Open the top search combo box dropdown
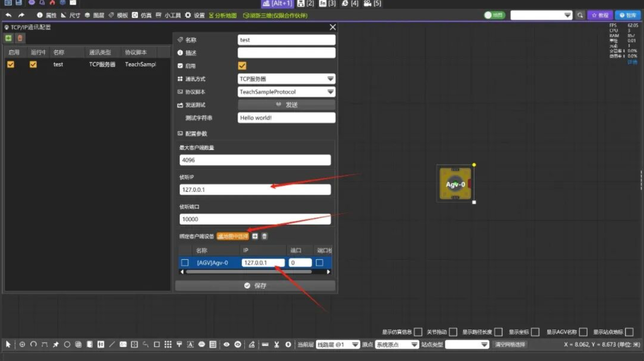Screen dimensions: 644x361 pos(541,15)
